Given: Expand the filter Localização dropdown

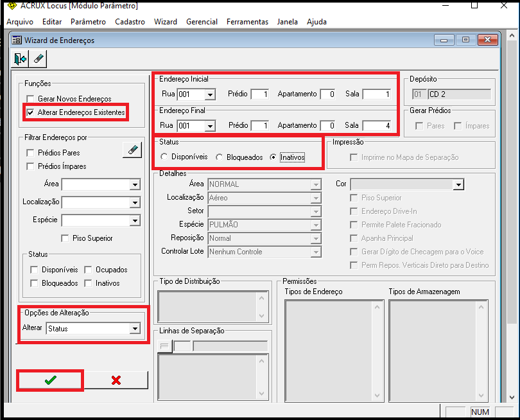Looking at the screenshot, I should pyautogui.click(x=135, y=202).
